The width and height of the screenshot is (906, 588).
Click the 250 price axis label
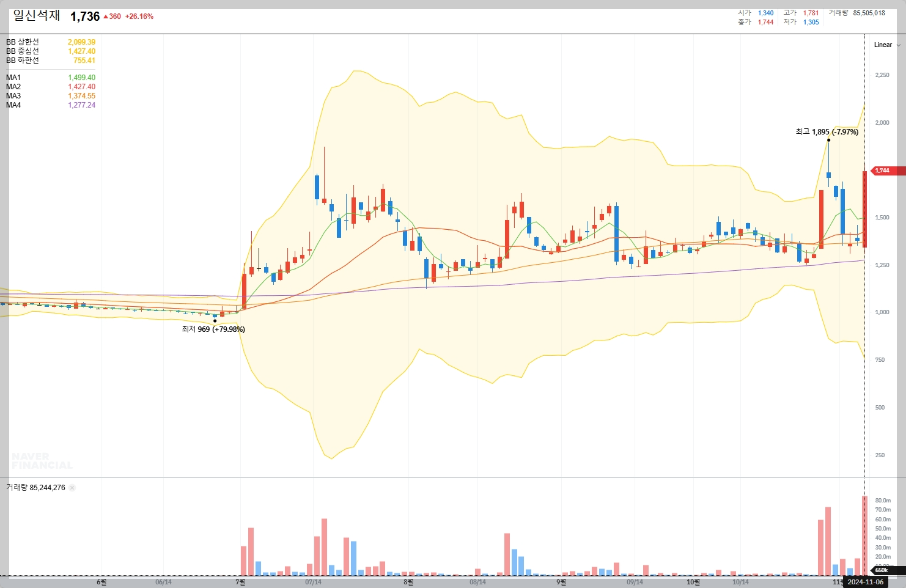(880, 455)
